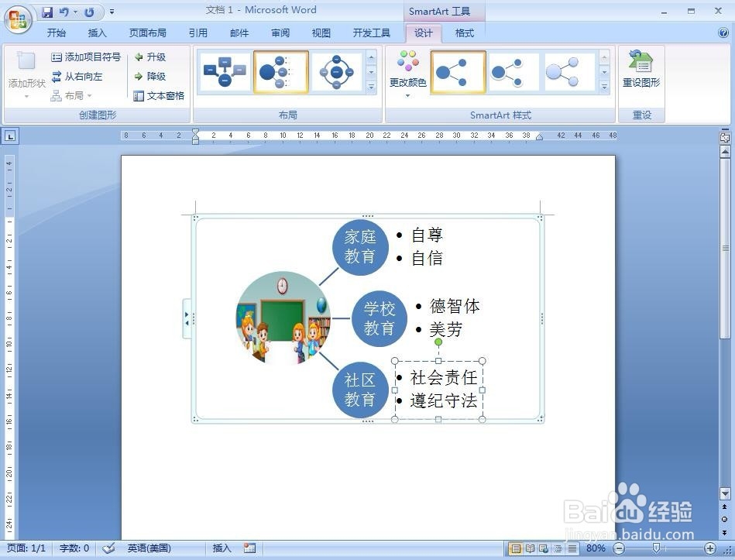
Task: Open the 开发工具 tab
Action: 372,33
